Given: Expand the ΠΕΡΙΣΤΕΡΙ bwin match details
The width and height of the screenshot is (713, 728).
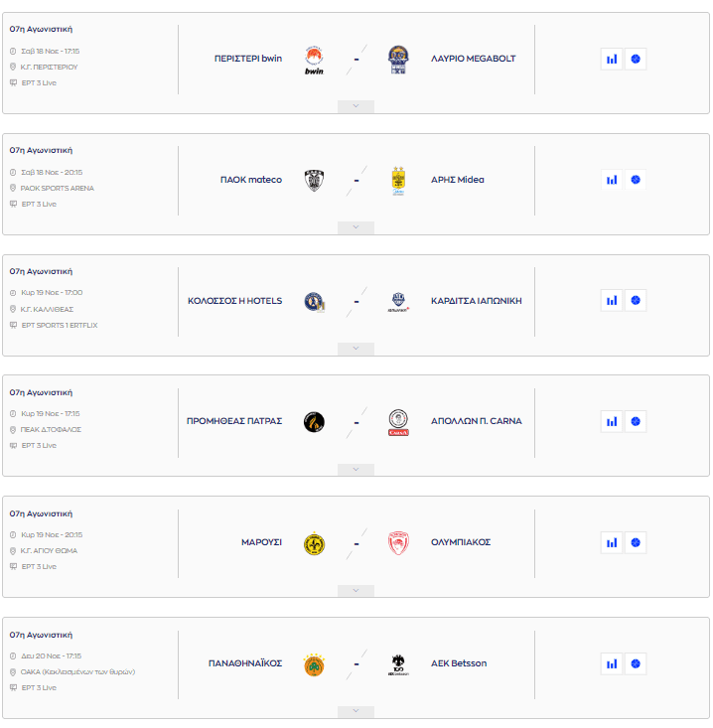Looking at the screenshot, I should pos(356,106).
